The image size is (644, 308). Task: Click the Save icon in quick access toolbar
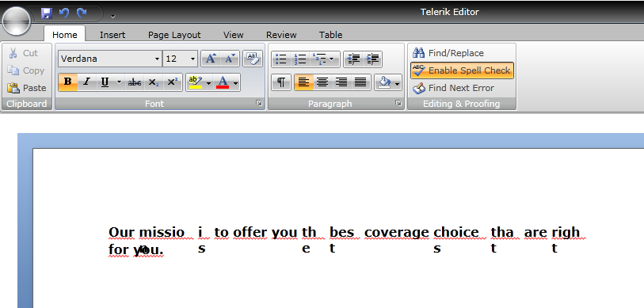tap(47, 13)
